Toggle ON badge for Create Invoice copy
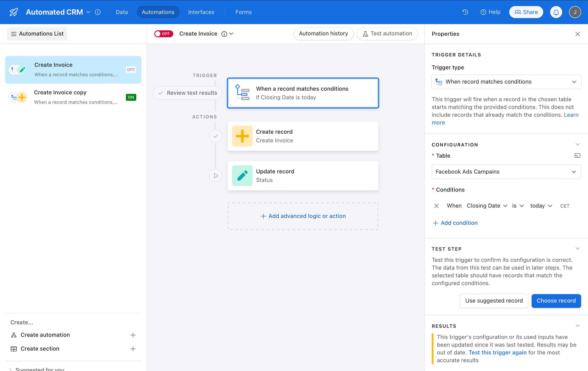Viewport: 588px width, 371px height. tap(131, 97)
